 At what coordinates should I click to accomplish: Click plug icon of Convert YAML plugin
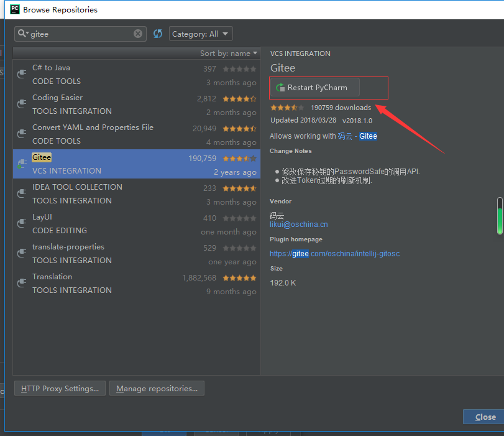(x=22, y=134)
